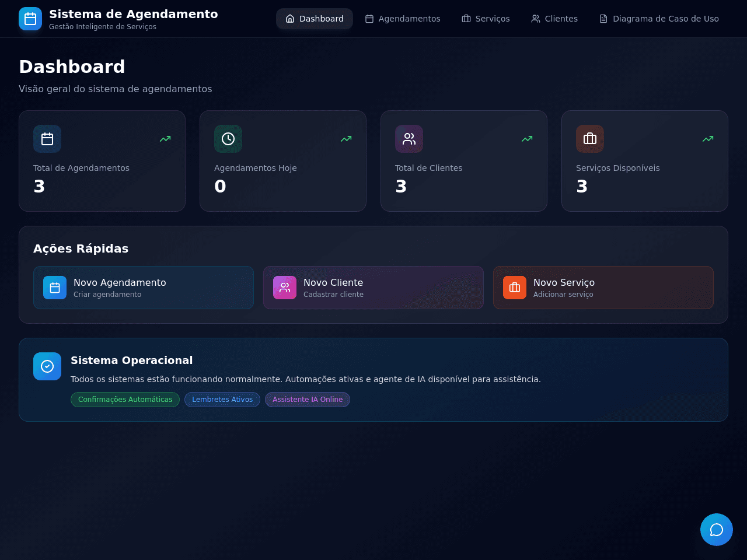
Task: Create a Novo Agendamento
Action: [x=144, y=288]
